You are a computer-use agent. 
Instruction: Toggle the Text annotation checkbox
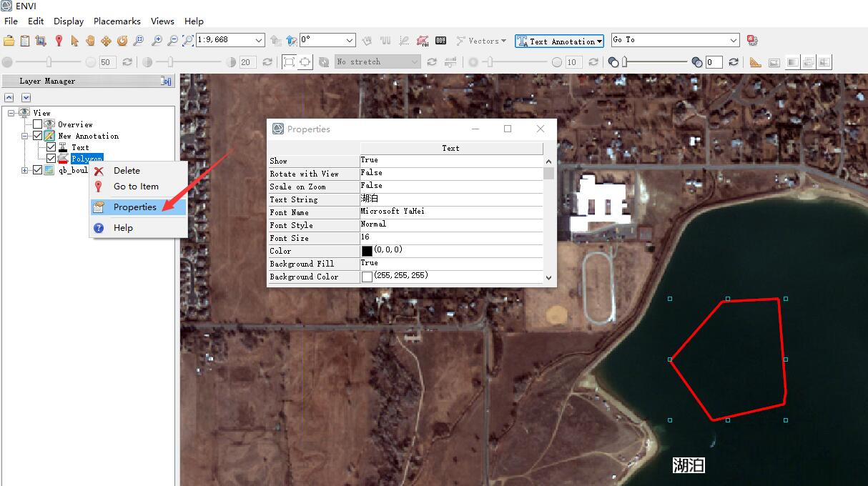[x=51, y=147]
